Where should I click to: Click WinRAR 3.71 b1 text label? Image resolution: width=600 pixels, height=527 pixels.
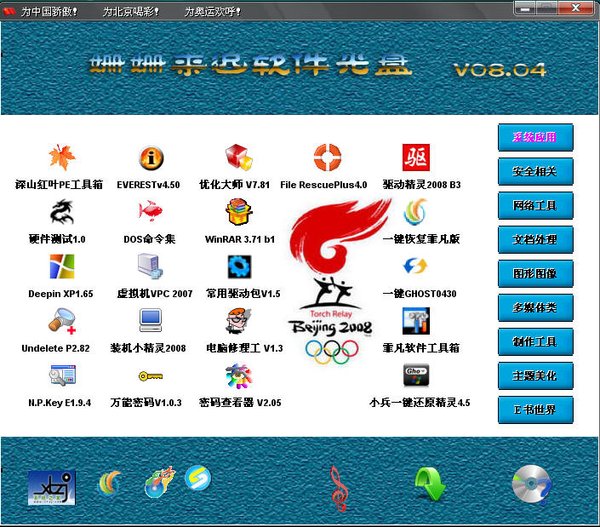[240, 240]
